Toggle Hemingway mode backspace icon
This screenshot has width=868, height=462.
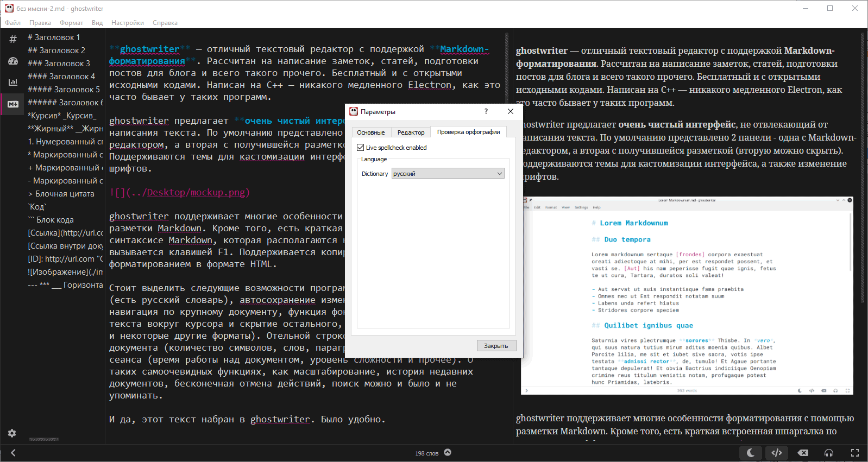coord(803,453)
